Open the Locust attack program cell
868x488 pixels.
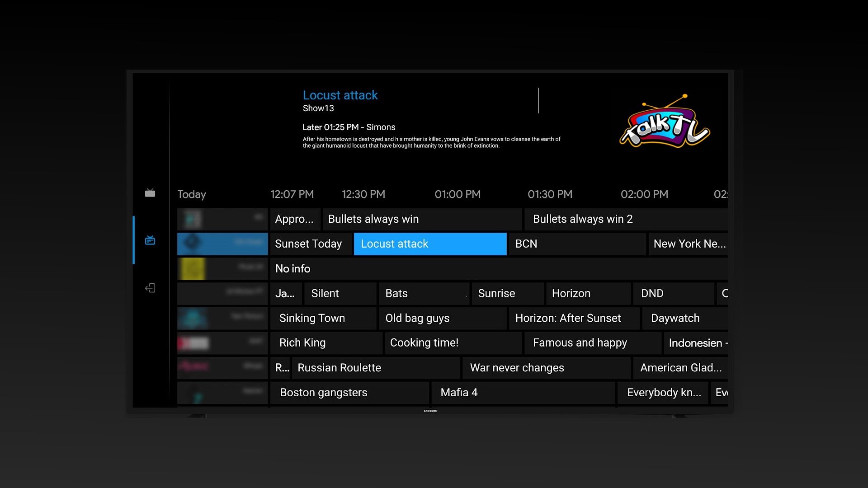[429, 244]
